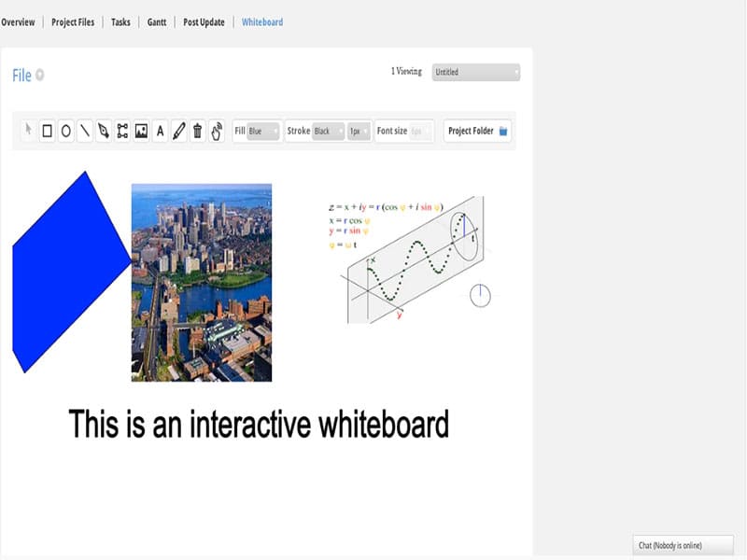Open the Post Update tab

click(204, 21)
